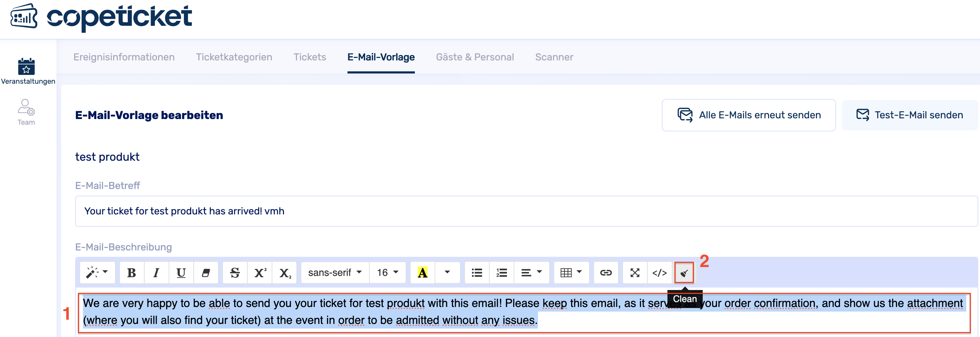
Task: Open the HTML code view
Action: click(x=659, y=273)
